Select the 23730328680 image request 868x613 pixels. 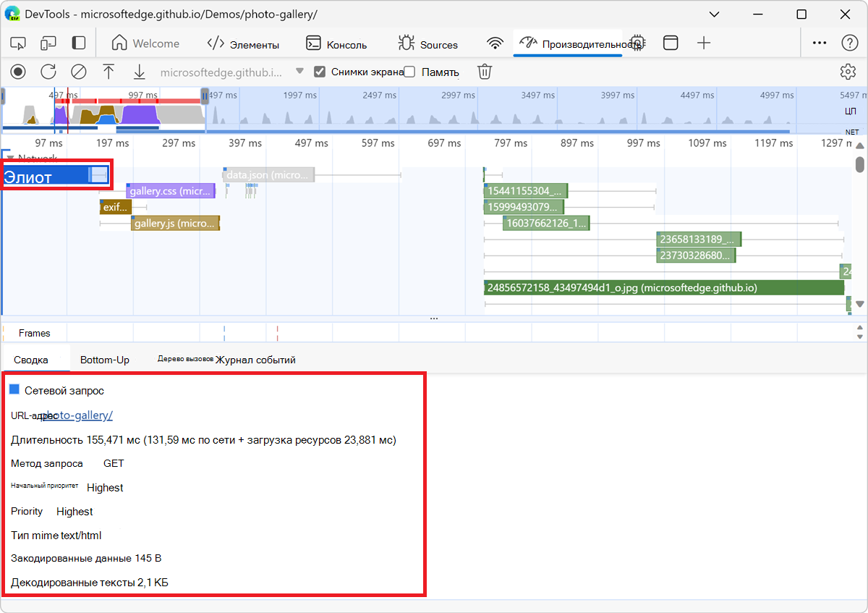697,255
